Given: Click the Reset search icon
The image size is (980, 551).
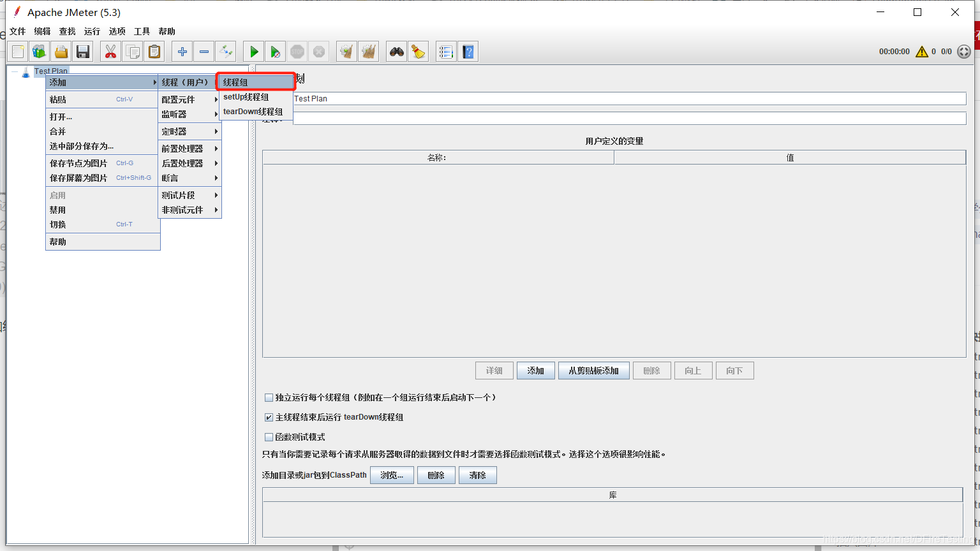Looking at the screenshot, I should click(x=419, y=52).
